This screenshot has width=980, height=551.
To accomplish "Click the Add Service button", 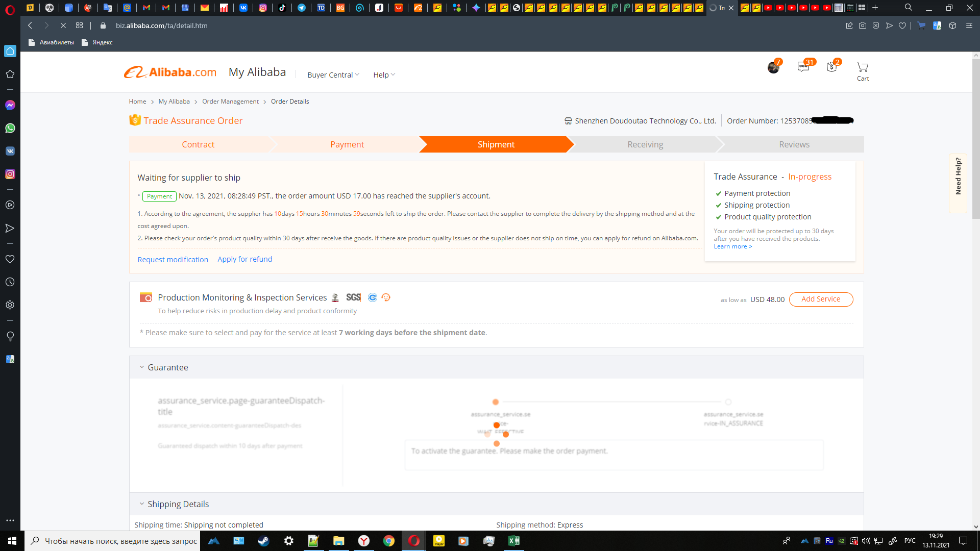I will pyautogui.click(x=820, y=299).
